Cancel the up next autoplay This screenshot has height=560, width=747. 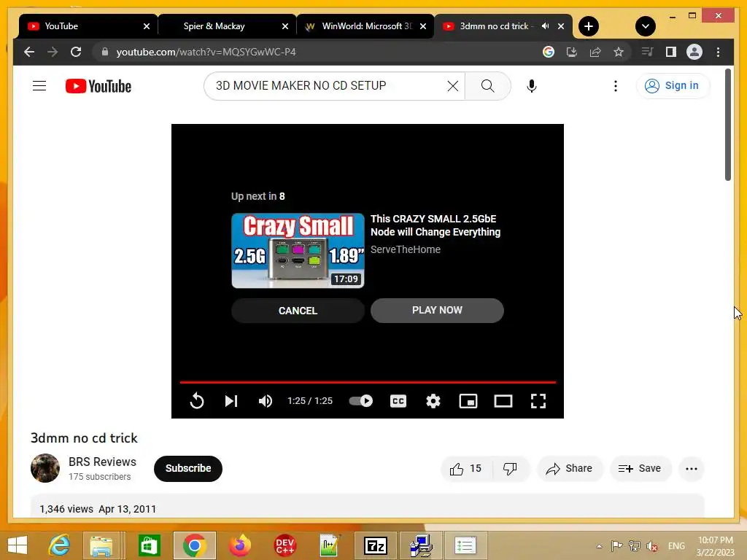point(298,311)
